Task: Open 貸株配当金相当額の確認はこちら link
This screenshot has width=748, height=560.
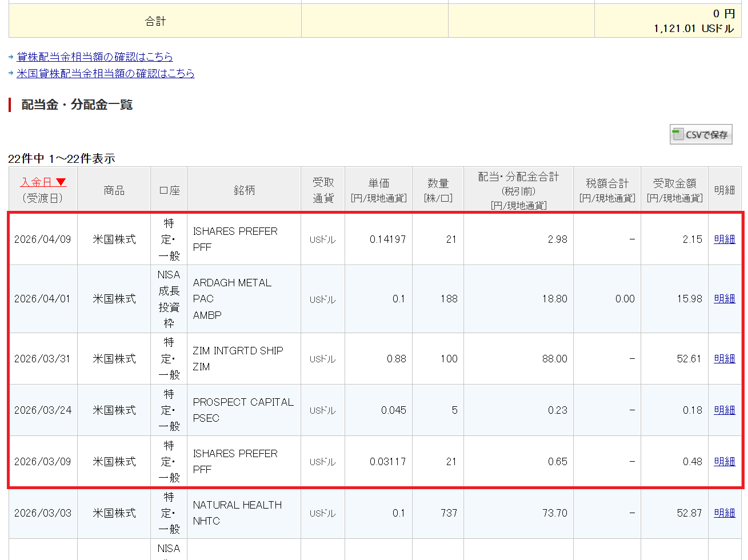Action: (94, 57)
